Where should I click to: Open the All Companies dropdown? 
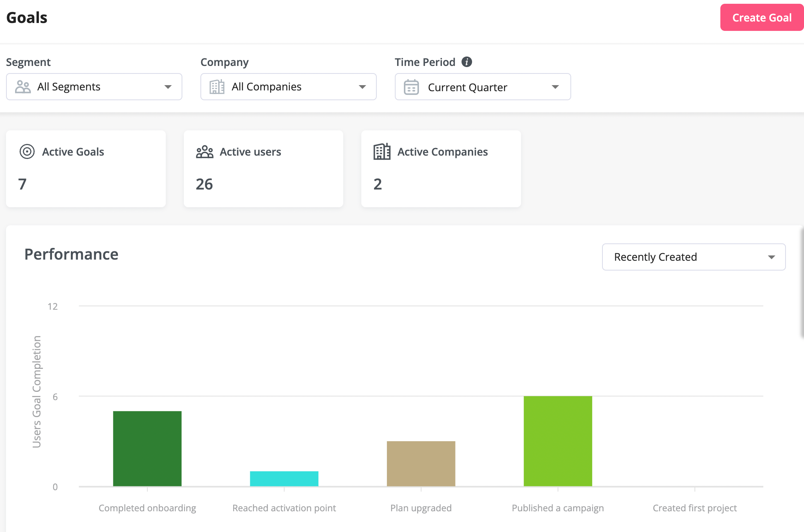point(288,87)
